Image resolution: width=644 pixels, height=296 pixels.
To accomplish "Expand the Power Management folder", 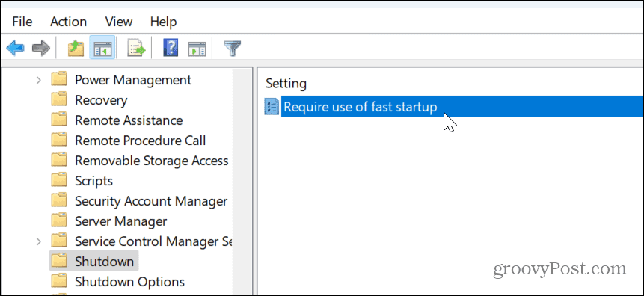I will click(39, 80).
